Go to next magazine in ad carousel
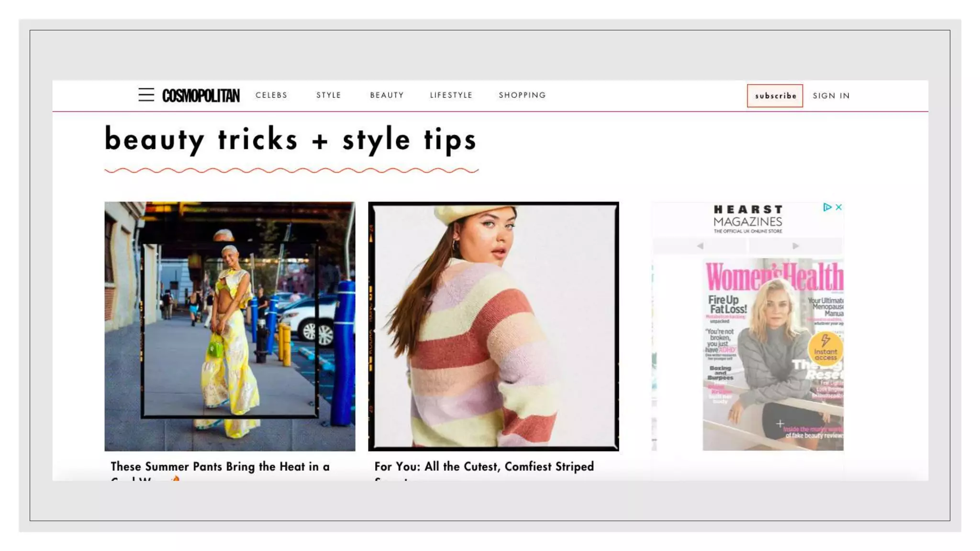Screen dimensions: 980x551 tap(795, 246)
